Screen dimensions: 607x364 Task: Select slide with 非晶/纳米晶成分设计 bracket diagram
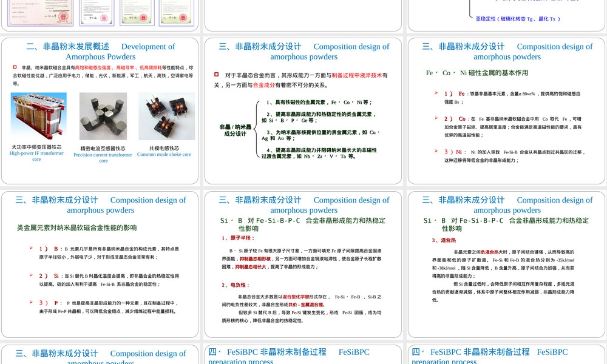point(303,110)
